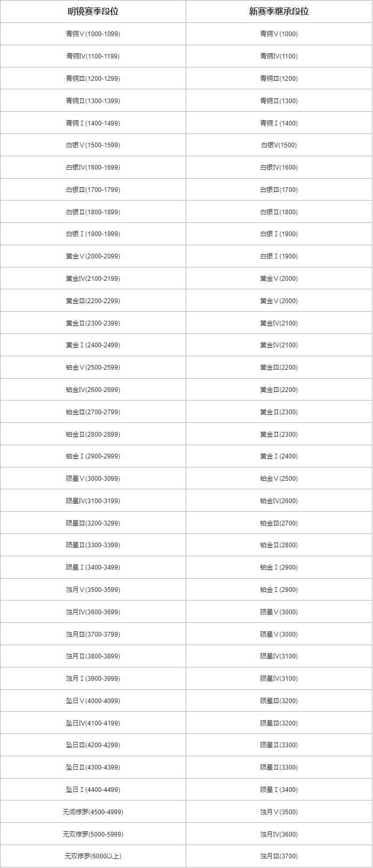Click the 黄金Ⅴ(2000-2099) cell
This screenshot has height=868, width=373.
pos(93,256)
